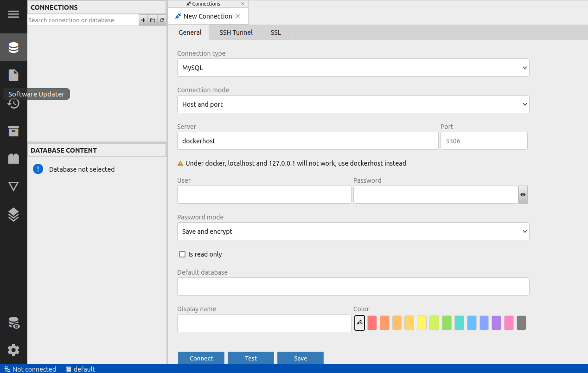Click the Server input field
This screenshot has height=373, width=588.
307,141
